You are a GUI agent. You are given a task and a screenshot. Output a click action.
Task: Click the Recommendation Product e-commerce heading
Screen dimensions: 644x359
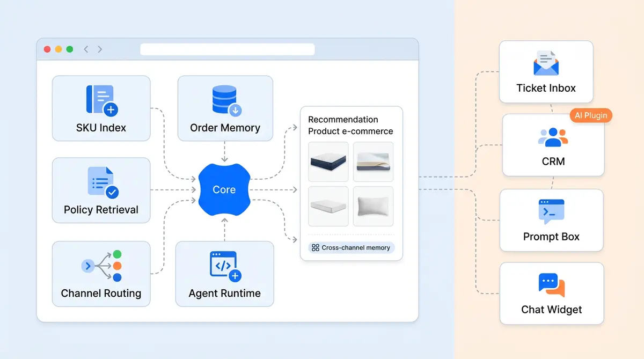(350, 125)
